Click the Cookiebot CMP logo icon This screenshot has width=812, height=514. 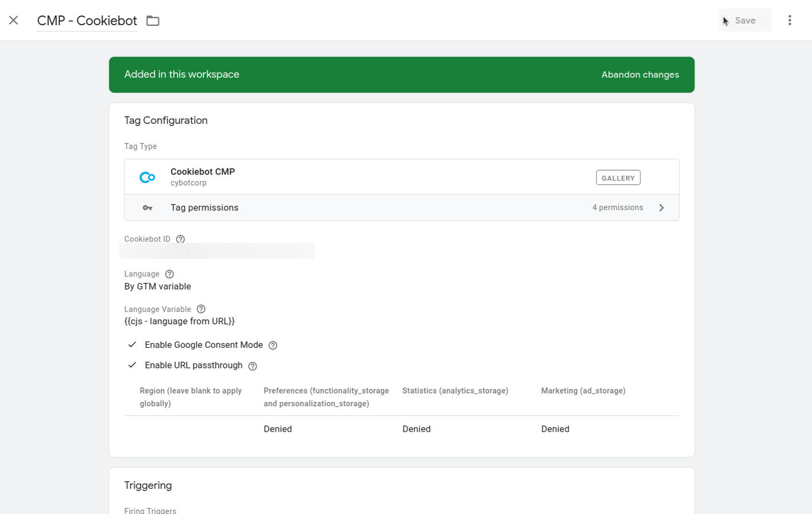147,177
